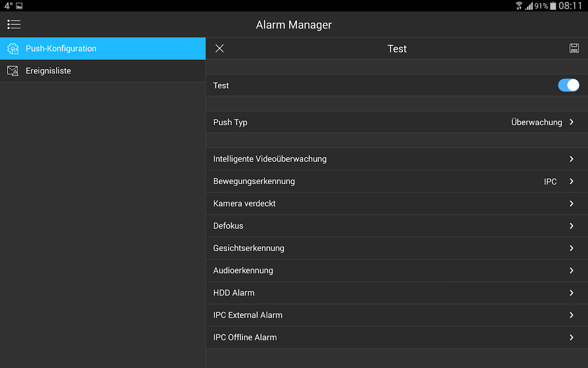Expand Intelligente Videoüberwachung chevron
Image resolution: width=588 pixels, height=368 pixels.
tap(571, 159)
